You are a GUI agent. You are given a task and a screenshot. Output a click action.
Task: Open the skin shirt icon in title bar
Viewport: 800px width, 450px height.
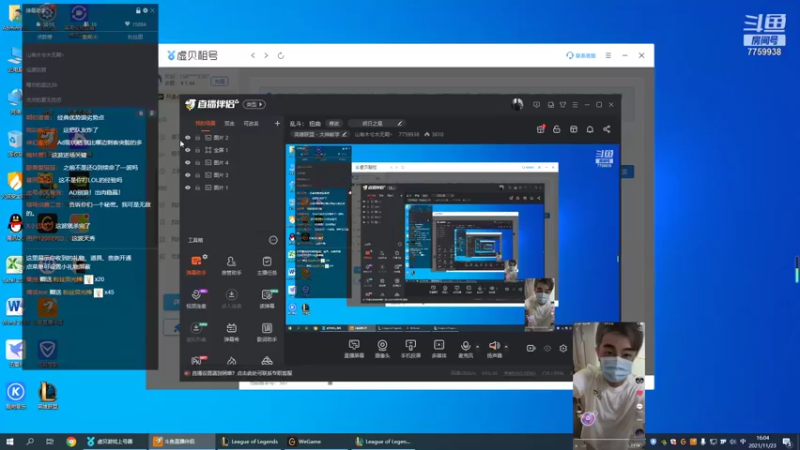click(563, 105)
